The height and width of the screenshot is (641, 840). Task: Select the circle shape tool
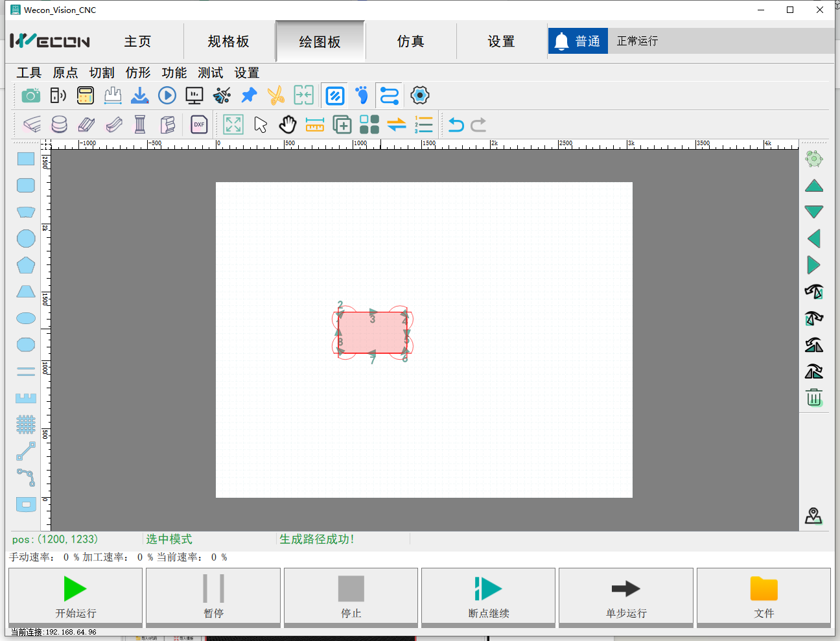tap(26, 239)
